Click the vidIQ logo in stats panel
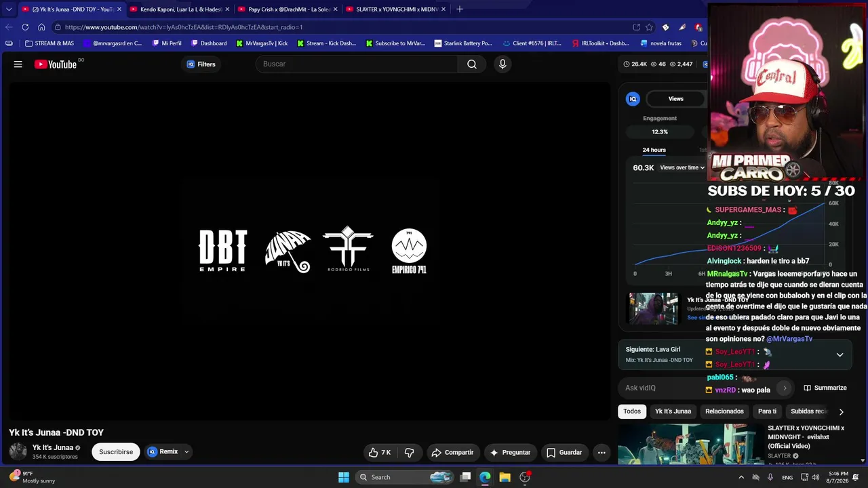This screenshot has width=868, height=488. point(633,99)
